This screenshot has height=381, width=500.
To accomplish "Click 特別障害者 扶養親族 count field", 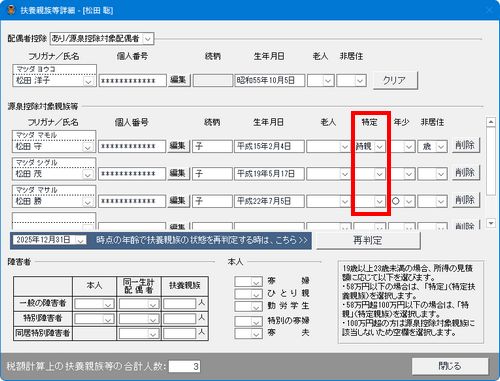I will [x=180, y=319].
